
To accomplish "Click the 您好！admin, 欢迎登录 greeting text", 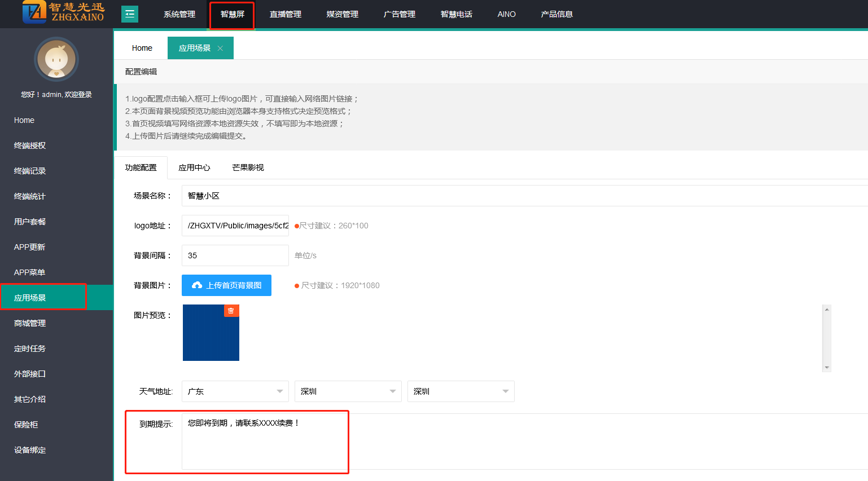I will [x=56, y=95].
